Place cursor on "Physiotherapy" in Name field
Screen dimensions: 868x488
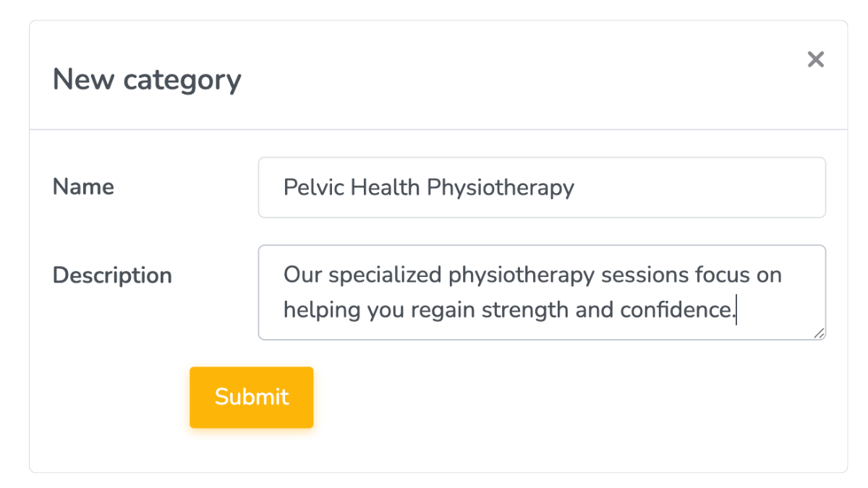click(500, 188)
